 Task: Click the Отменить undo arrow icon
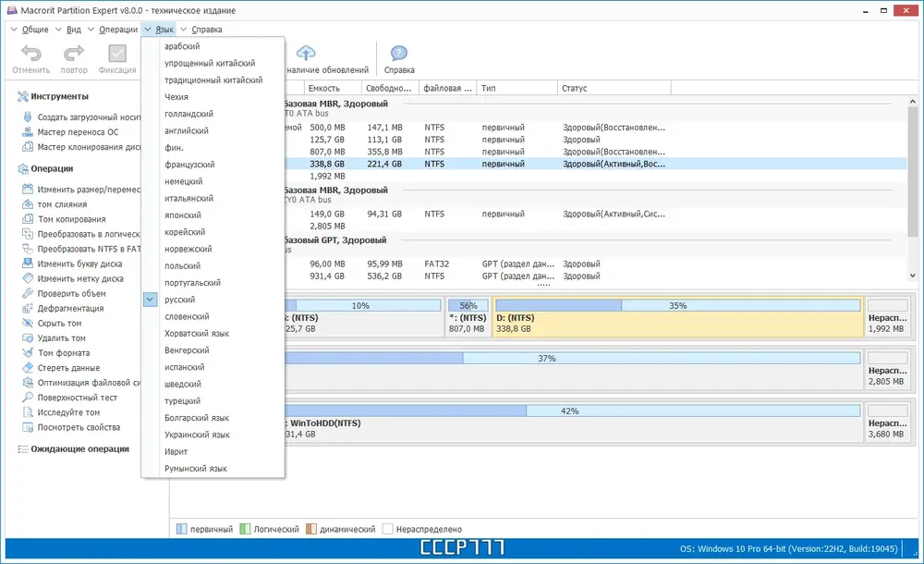[31, 54]
